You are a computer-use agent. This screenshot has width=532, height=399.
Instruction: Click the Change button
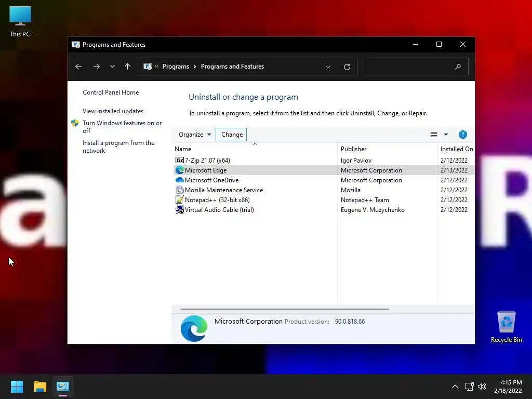[232, 135]
